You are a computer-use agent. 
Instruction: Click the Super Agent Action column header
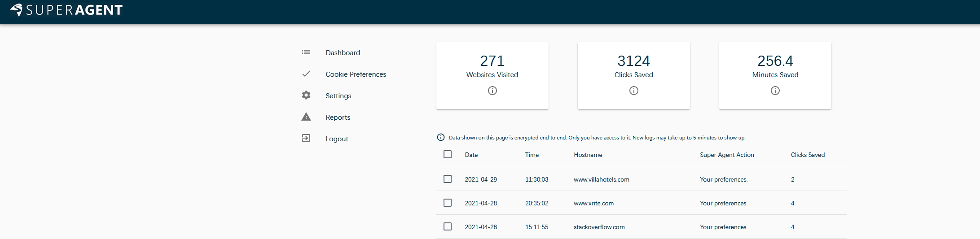tap(727, 155)
